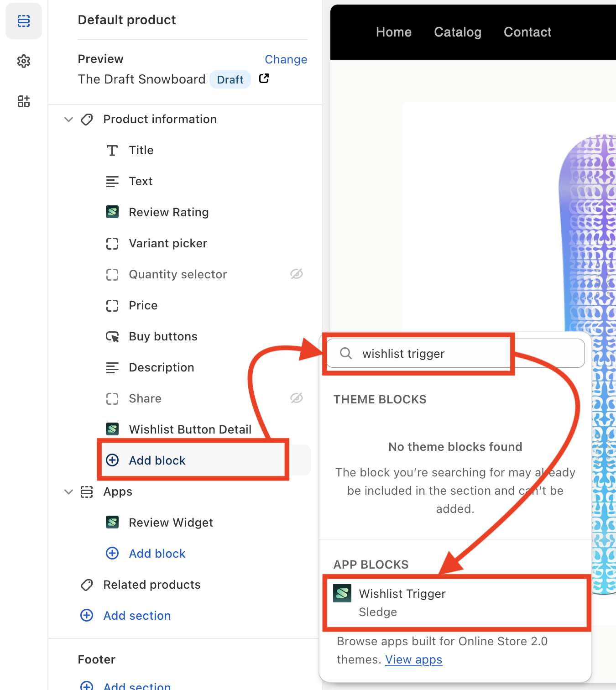Screen dimensions: 616x690
Task: Collapse the Product information section
Action: click(x=68, y=120)
